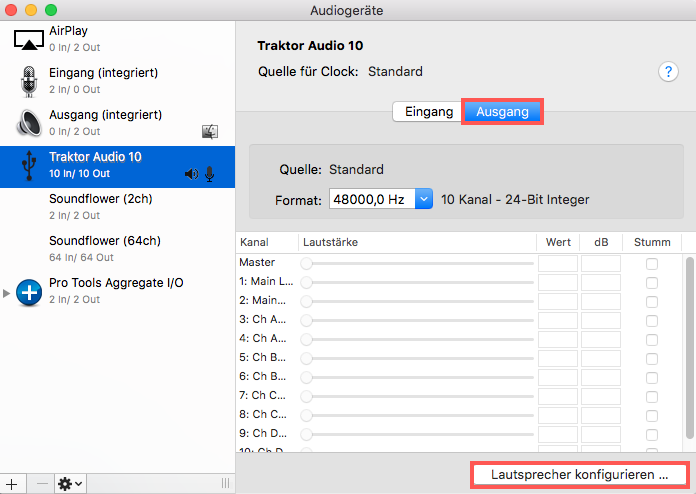This screenshot has height=494, width=696.
Task: Click the channel list vertical scrollbar
Action: coord(690,348)
